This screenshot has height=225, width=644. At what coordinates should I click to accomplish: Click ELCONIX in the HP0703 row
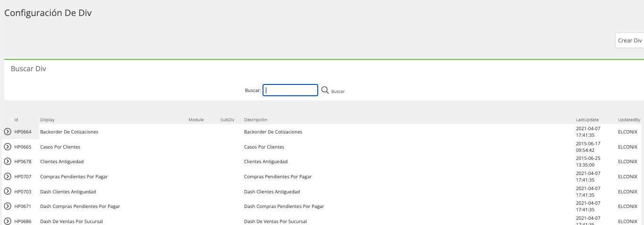point(627,192)
